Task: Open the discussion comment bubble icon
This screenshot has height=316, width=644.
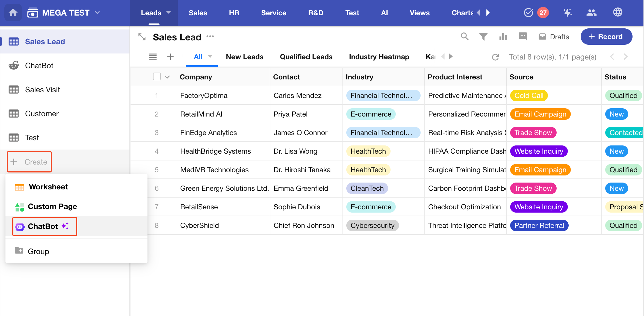Action: [522, 36]
